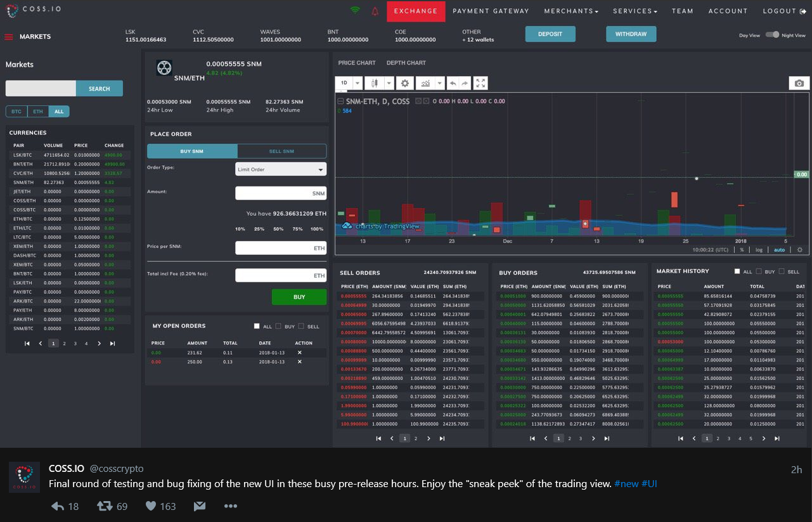The image size is (812, 522).
Task: Switch to the DEPTH CHART tab
Action: coord(406,63)
